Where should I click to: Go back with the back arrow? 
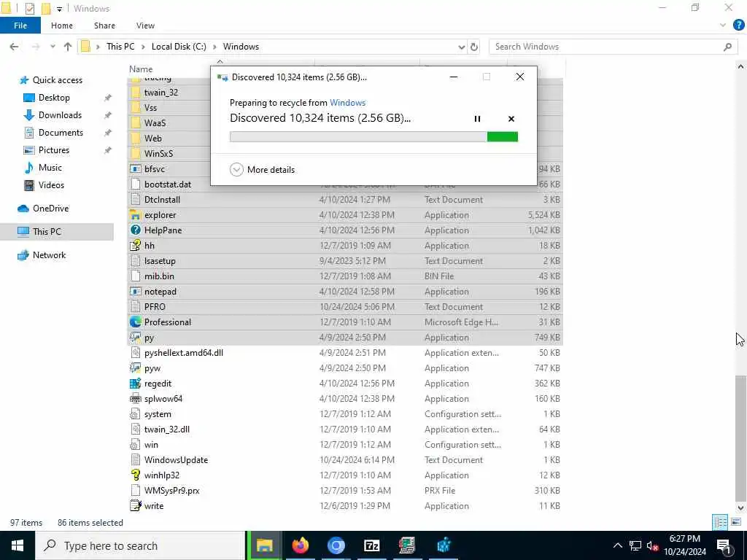[15, 47]
